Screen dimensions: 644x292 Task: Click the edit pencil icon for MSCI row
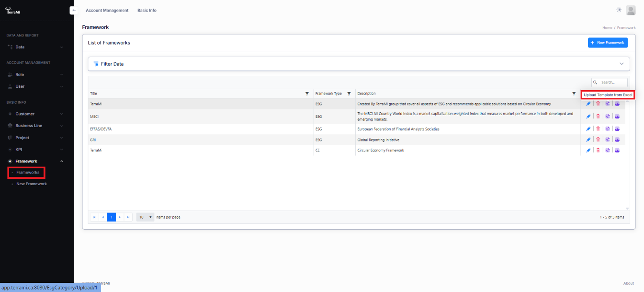point(588,117)
